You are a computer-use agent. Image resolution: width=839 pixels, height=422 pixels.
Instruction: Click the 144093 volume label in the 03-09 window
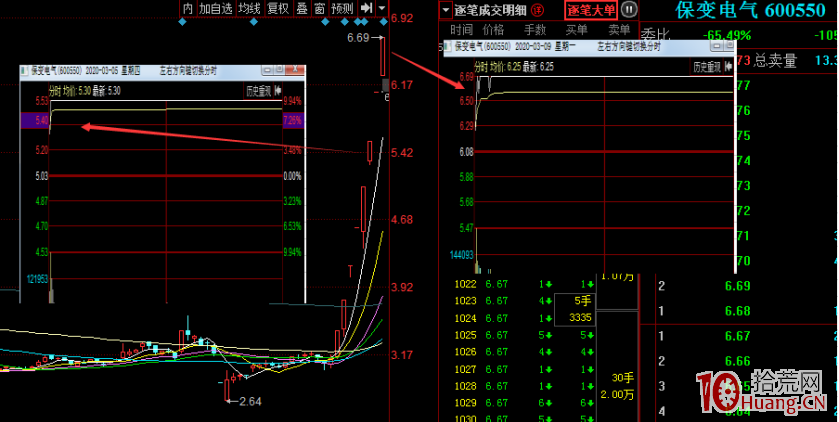click(462, 255)
